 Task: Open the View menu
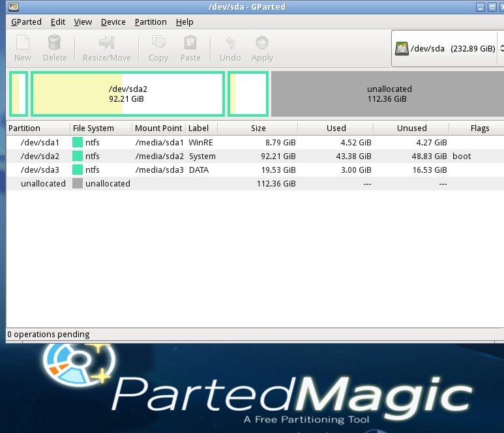click(x=83, y=22)
